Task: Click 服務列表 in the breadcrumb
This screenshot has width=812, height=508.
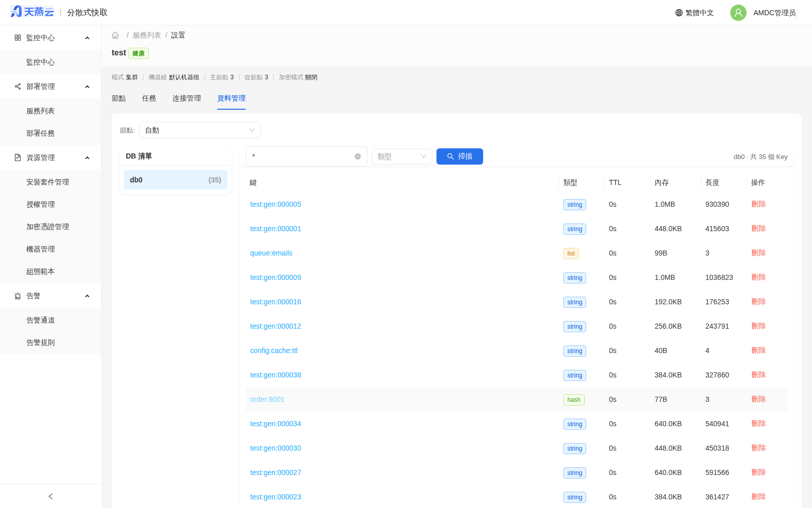Action: (x=147, y=35)
